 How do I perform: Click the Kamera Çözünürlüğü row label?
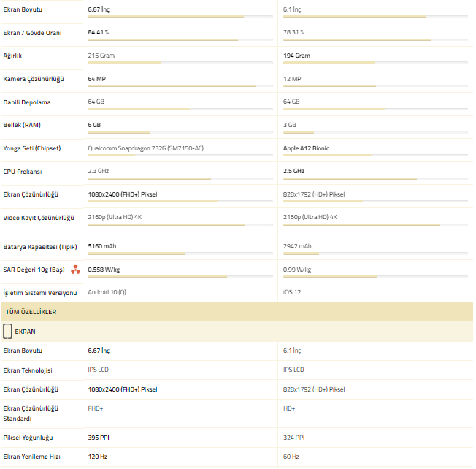point(34,79)
